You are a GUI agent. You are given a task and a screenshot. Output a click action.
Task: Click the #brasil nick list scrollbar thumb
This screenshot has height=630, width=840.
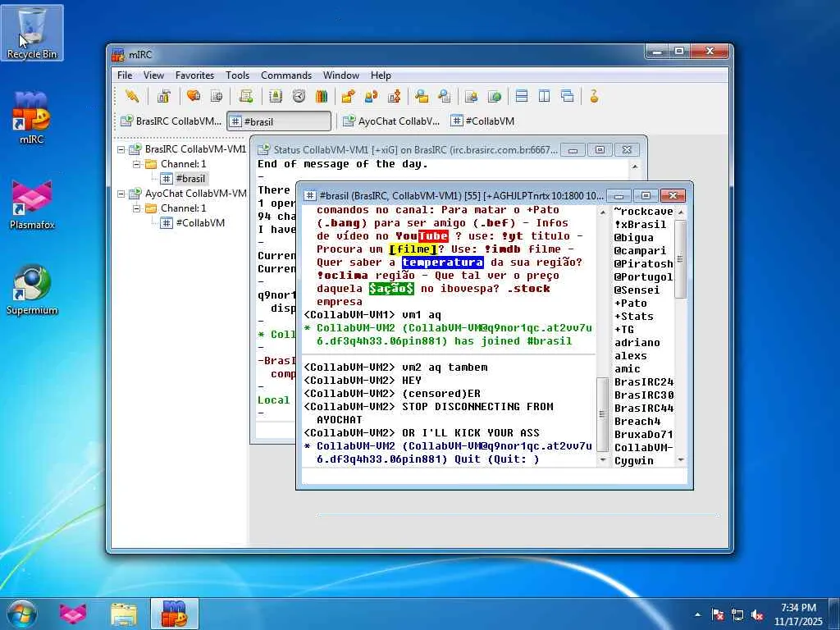click(x=680, y=259)
